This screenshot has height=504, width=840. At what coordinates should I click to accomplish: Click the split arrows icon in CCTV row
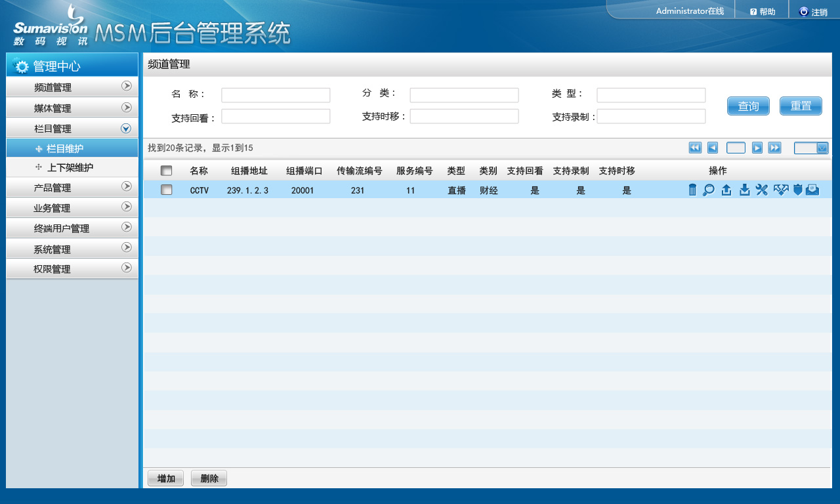click(x=781, y=190)
